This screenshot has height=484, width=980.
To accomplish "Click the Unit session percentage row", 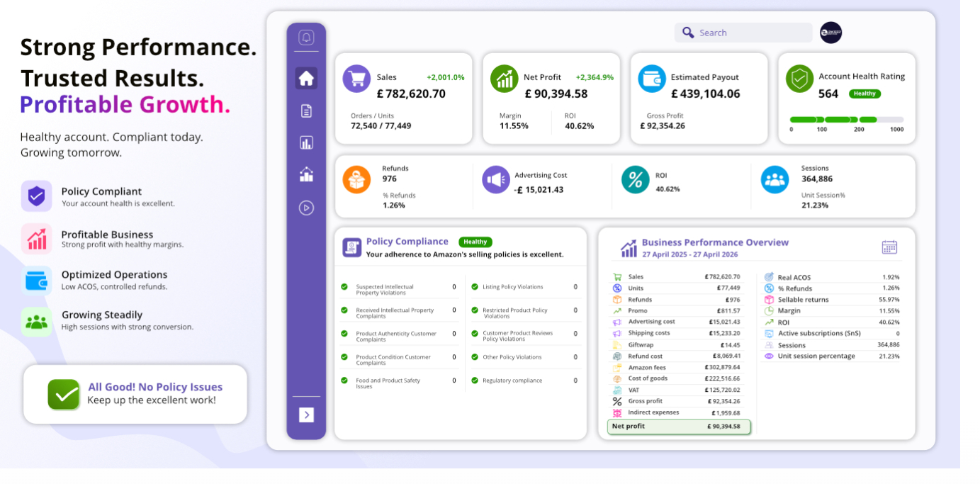I will pos(832,356).
